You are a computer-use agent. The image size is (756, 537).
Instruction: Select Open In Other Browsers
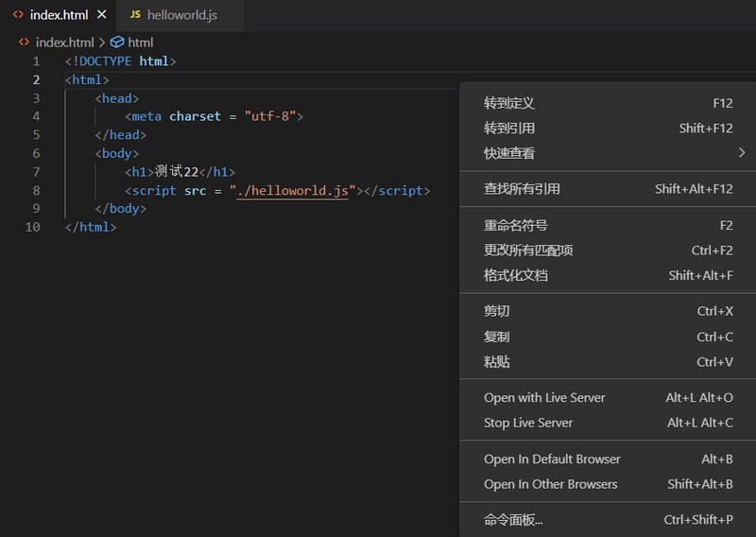coord(608,484)
